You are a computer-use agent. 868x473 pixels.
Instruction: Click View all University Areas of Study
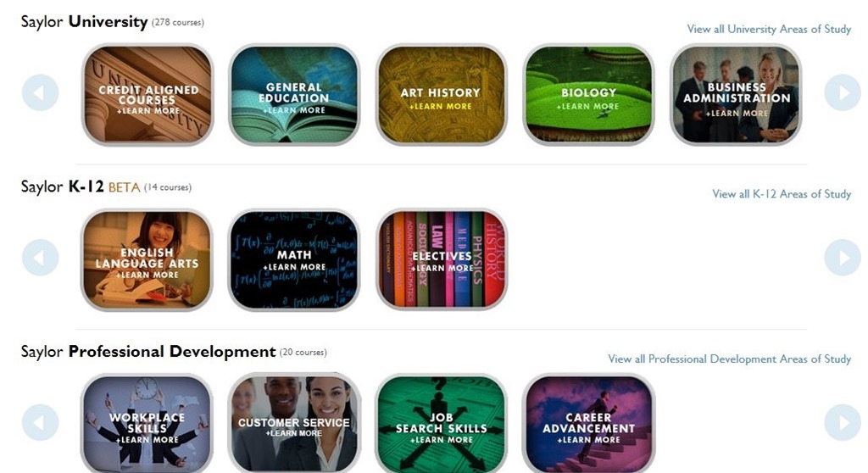point(769,30)
